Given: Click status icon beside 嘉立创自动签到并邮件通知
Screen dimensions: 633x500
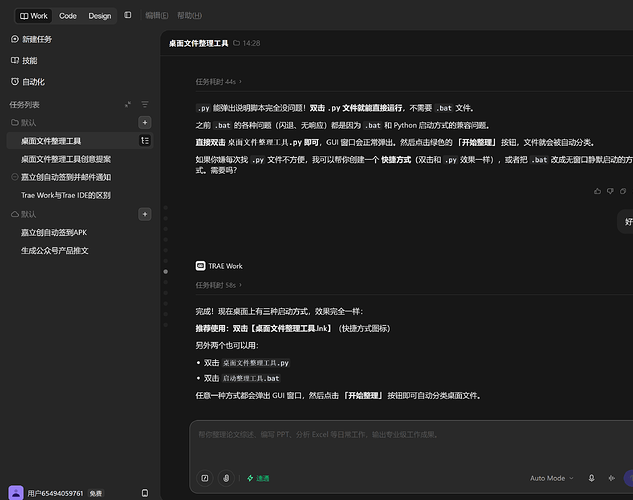Looking at the screenshot, I should (x=15, y=177).
